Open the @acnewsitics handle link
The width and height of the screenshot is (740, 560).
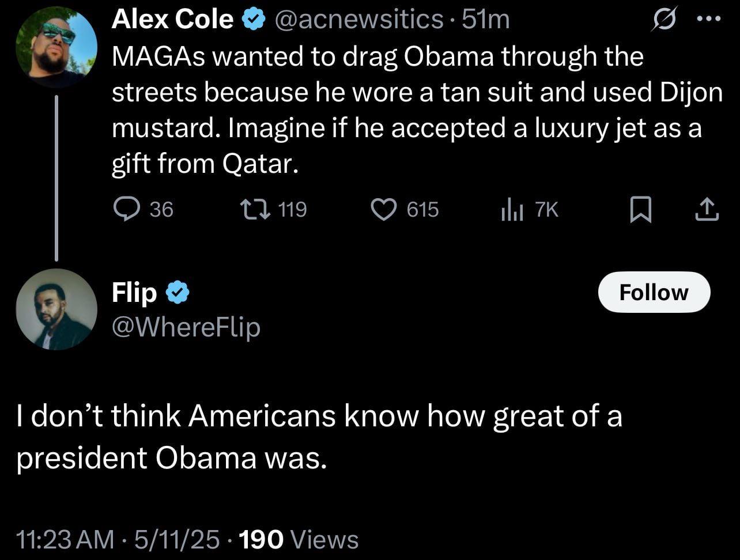[360, 20]
